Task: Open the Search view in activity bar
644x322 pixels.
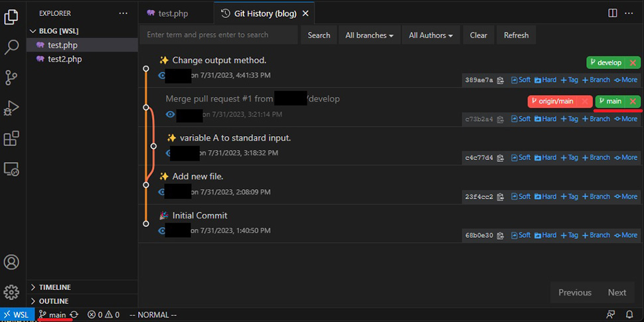Action: [x=11, y=47]
